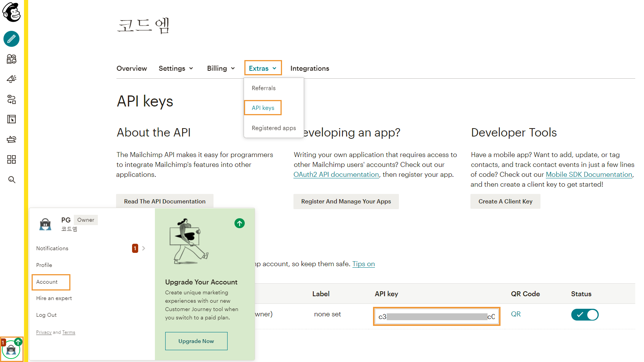Image resolution: width=644 pixels, height=362 pixels.
Task: Select Registered apps menu item
Action: pos(274,128)
